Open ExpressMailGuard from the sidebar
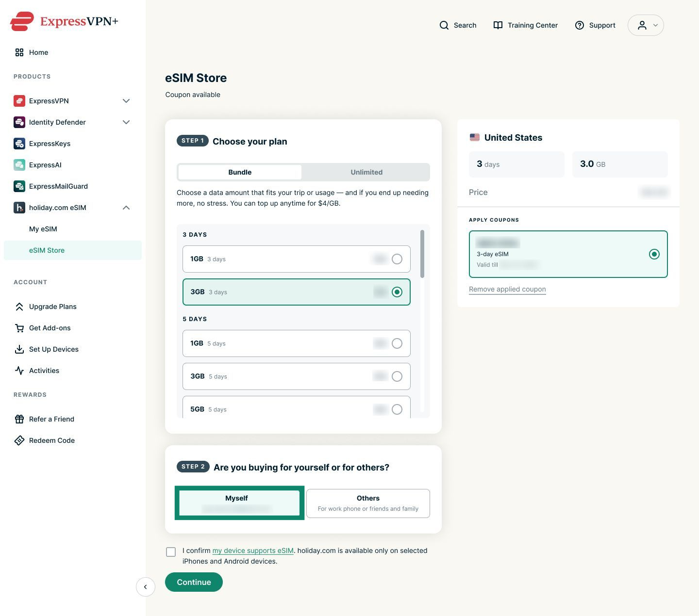The image size is (699, 616). [58, 186]
